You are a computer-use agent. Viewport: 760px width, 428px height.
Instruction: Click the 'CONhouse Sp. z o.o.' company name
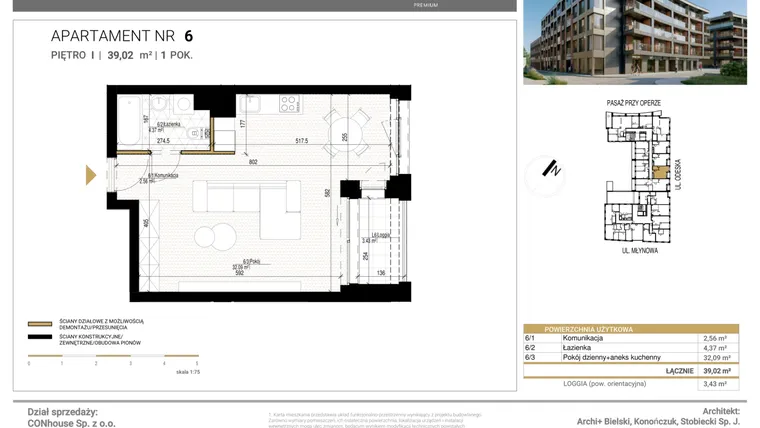pyautogui.click(x=71, y=423)
